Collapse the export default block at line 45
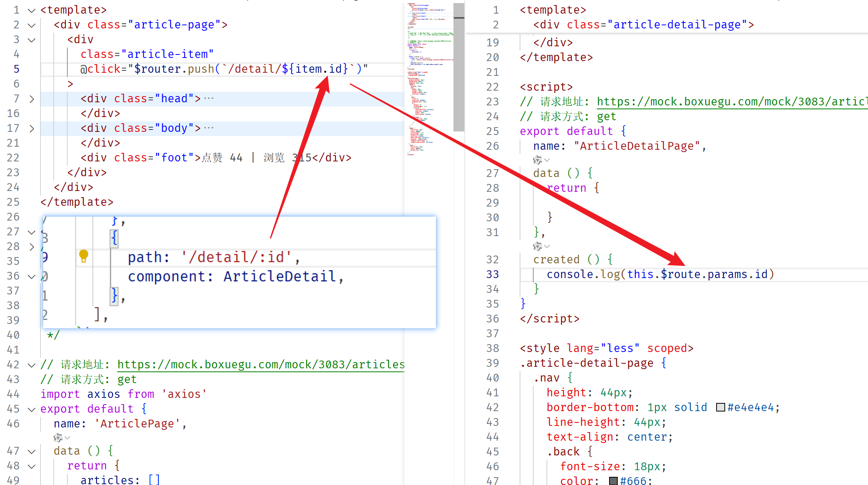Screen dimensions: 868x485 point(32,409)
